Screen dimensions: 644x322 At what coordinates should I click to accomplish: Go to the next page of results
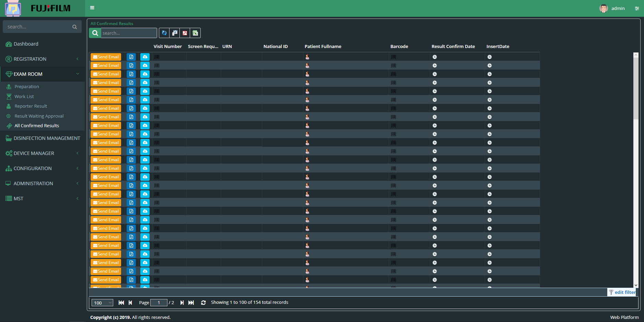[x=182, y=302]
